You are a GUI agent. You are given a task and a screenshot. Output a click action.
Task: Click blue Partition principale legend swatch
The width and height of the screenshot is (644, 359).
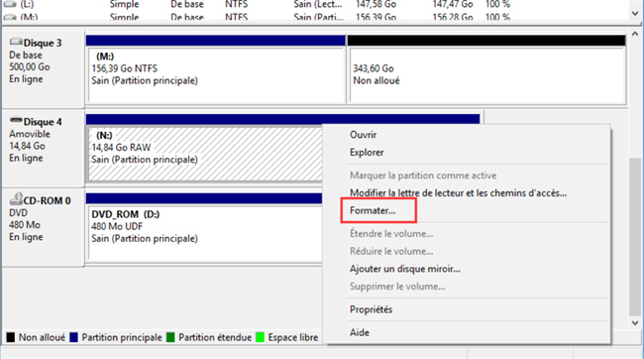[74, 337]
